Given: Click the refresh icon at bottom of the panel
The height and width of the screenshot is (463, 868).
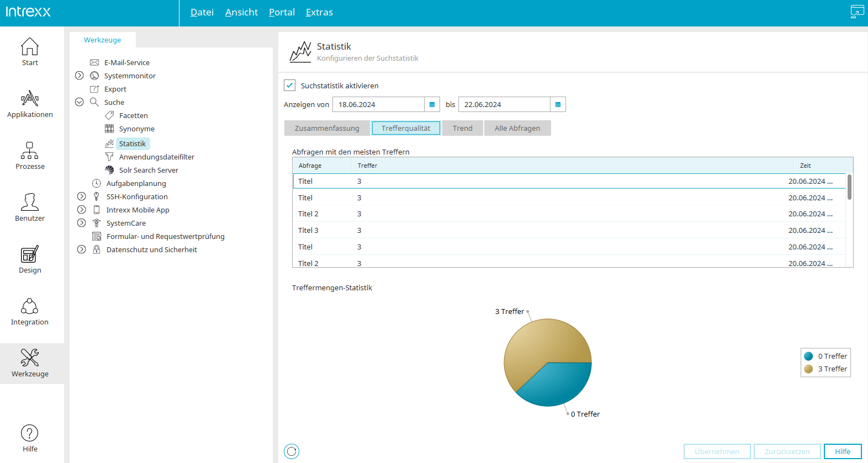Looking at the screenshot, I should pos(292,451).
